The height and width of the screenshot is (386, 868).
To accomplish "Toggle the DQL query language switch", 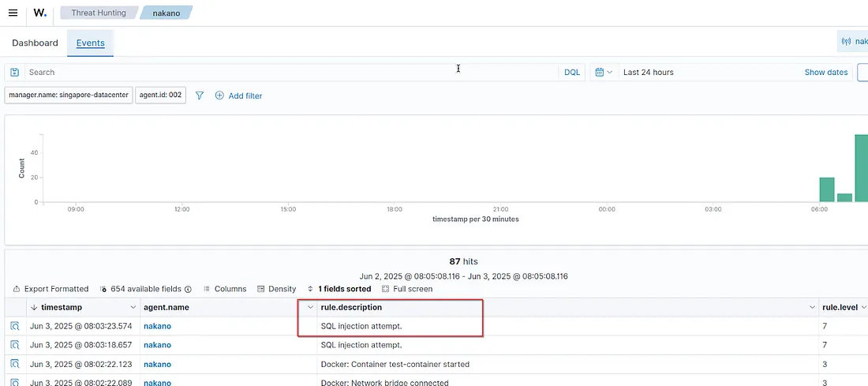I will 571,72.
